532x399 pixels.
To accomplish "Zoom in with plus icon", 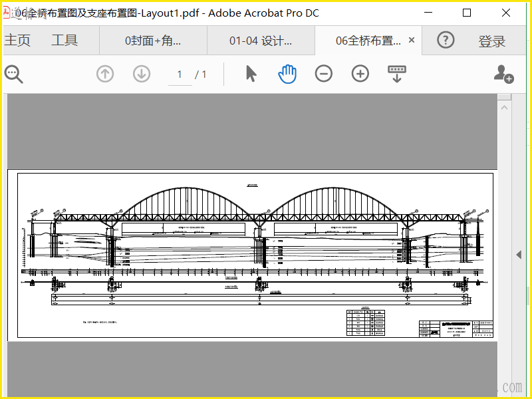I will [360, 74].
